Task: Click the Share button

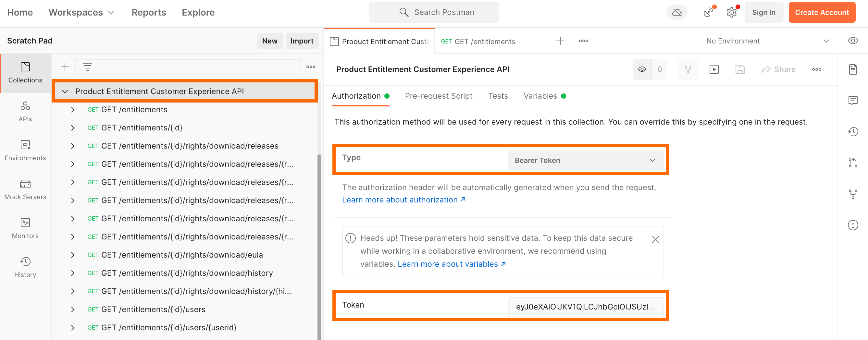Action: click(778, 69)
